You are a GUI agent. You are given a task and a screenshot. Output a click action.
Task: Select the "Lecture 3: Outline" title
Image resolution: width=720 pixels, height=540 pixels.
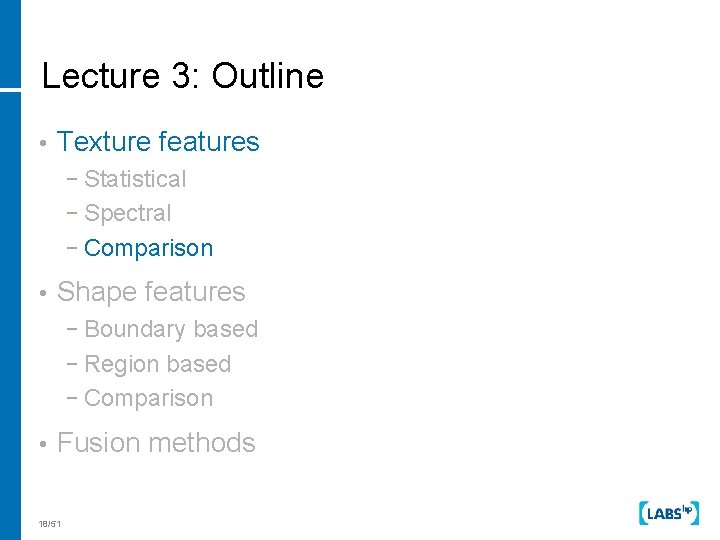click(x=183, y=77)
